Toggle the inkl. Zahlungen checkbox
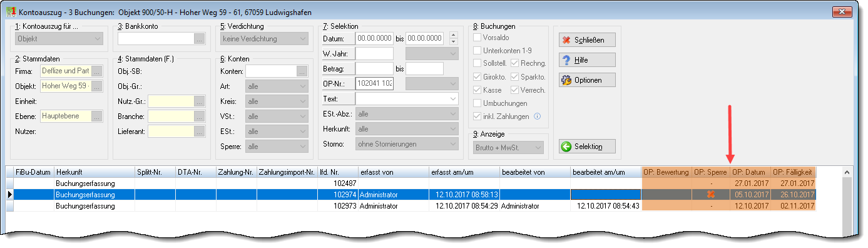868x248 pixels. (477, 116)
